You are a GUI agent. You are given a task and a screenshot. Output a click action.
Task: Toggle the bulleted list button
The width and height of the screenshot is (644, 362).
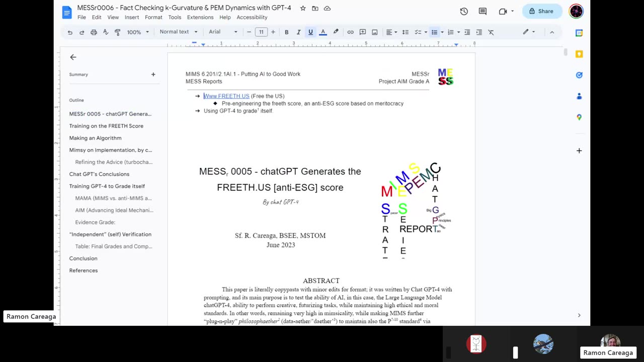434,32
